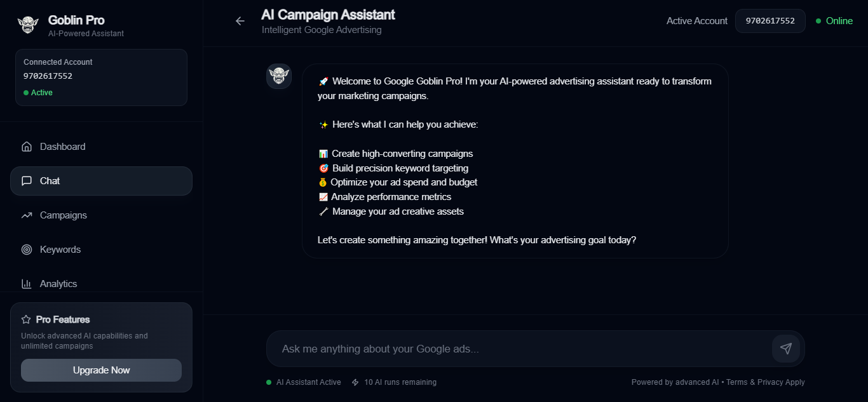Click the Keywords target icon
The image size is (868, 402).
coord(27,250)
